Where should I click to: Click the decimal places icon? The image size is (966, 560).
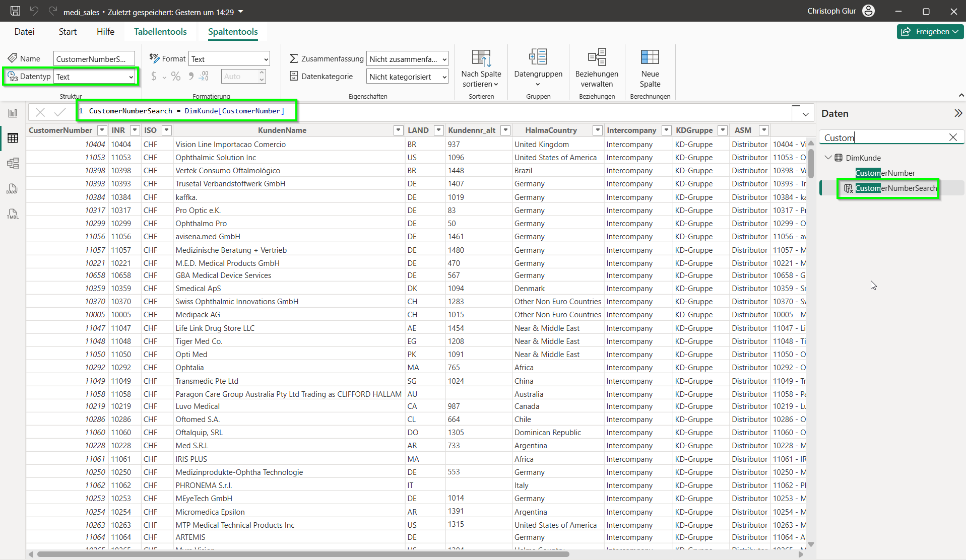[204, 77]
